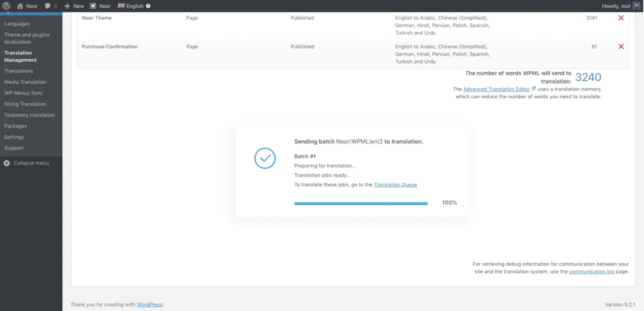The height and width of the screenshot is (311, 644).
Task: Click the home icon beside Noor
Action: click(x=19, y=6)
